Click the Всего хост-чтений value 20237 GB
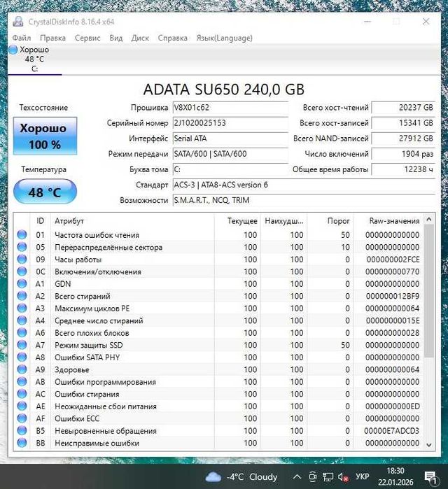Screen dimensions: 448x489 [x=403, y=108]
